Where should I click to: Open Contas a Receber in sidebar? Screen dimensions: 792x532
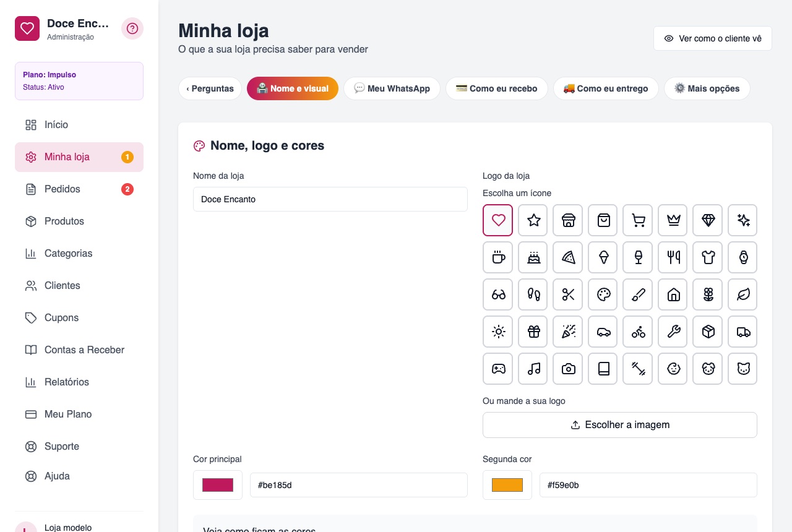coord(79,350)
